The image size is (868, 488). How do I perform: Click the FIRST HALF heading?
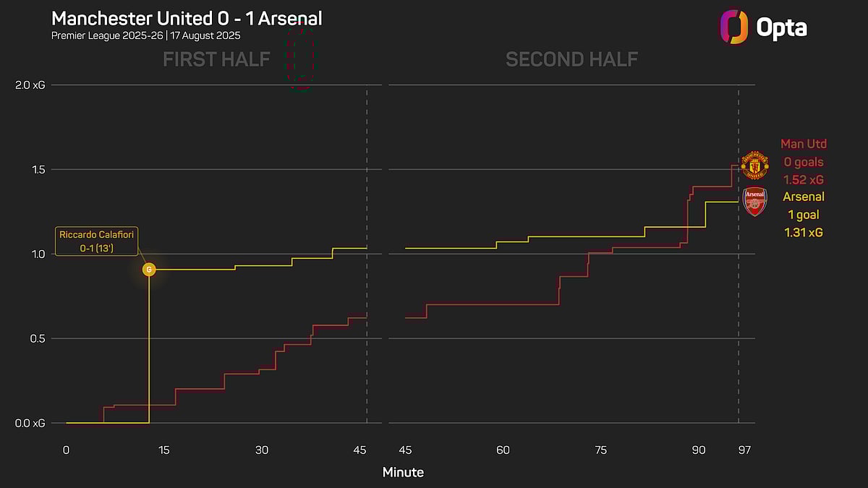coord(216,59)
